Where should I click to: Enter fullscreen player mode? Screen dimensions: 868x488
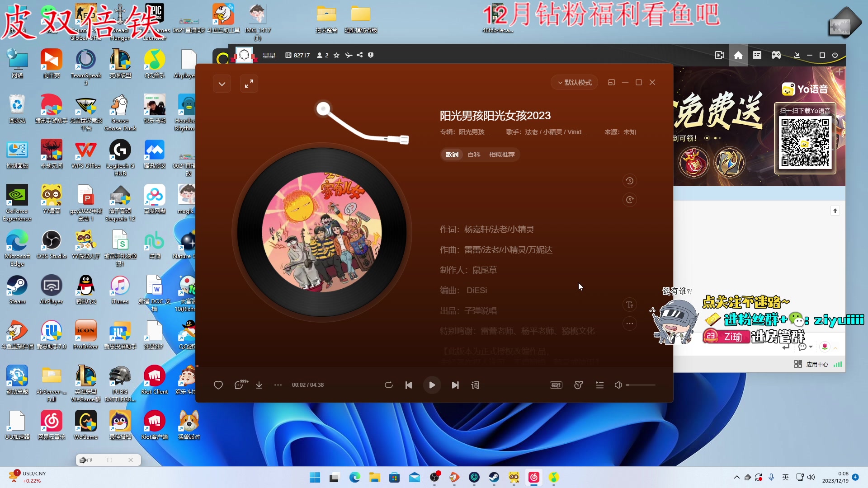249,84
